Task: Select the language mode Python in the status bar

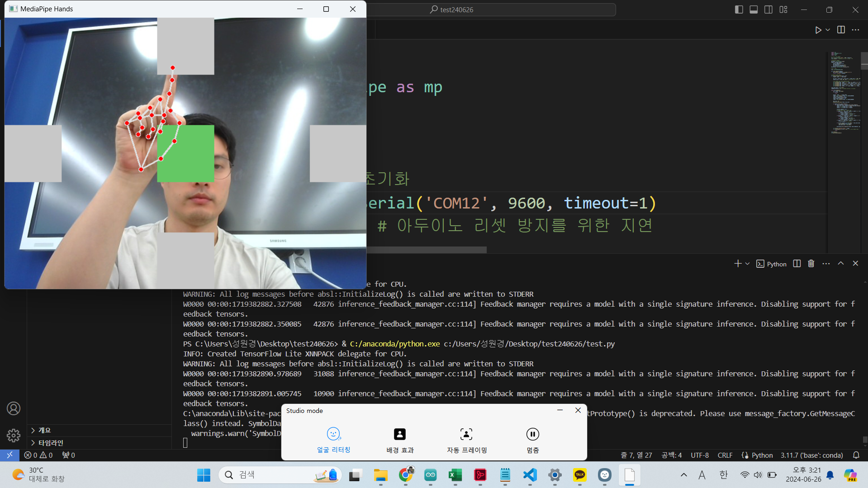Action: 762,455
